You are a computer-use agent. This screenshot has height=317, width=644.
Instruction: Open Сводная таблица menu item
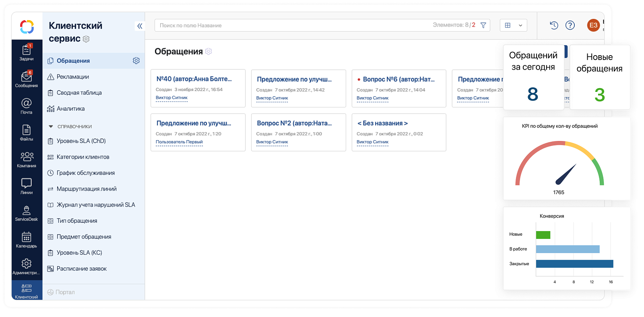(x=93, y=93)
